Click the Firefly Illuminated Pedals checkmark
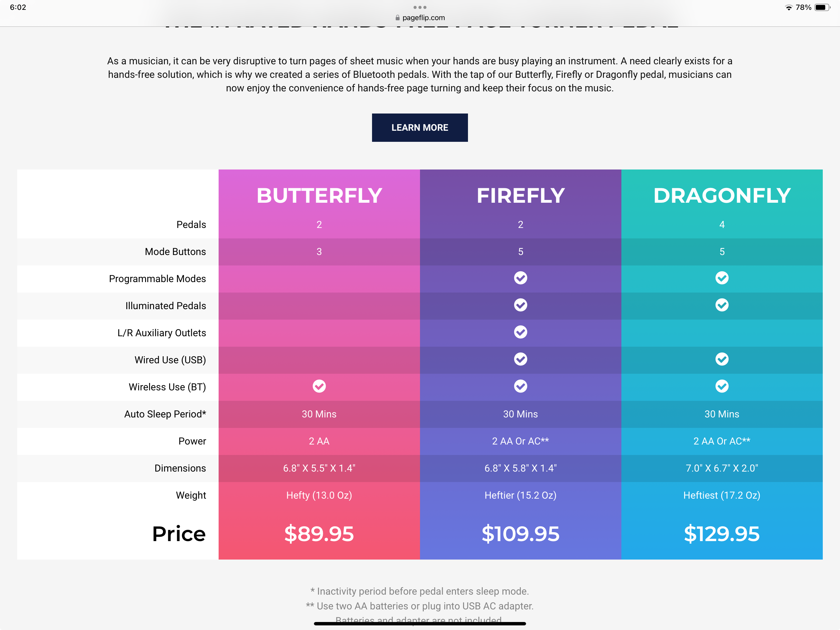The image size is (840, 630). pyautogui.click(x=520, y=305)
